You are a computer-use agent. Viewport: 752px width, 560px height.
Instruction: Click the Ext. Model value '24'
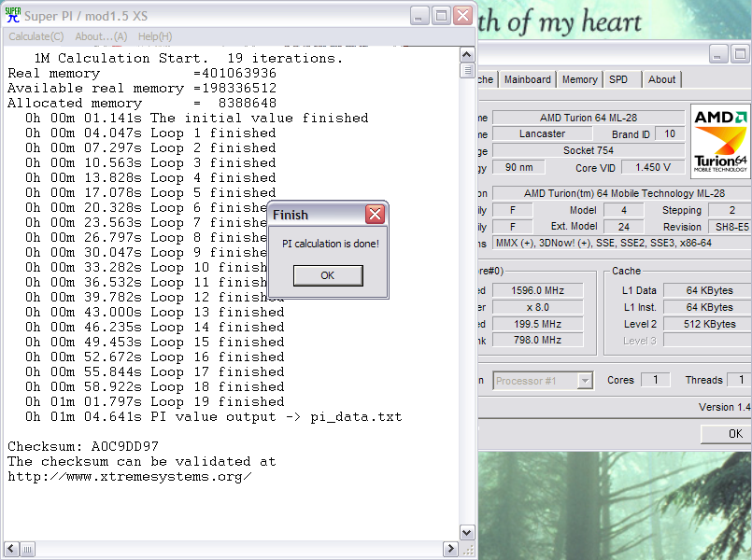pyautogui.click(x=623, y=227)
